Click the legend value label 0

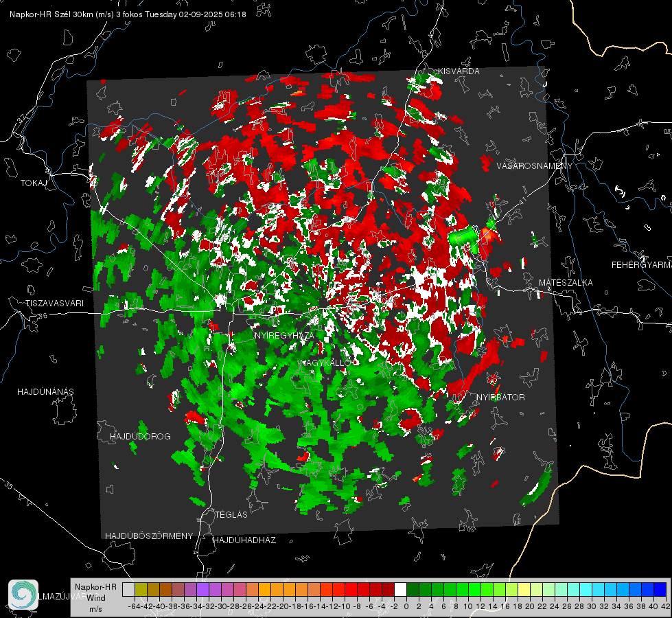pyautogui.click(x=406, y=606)
